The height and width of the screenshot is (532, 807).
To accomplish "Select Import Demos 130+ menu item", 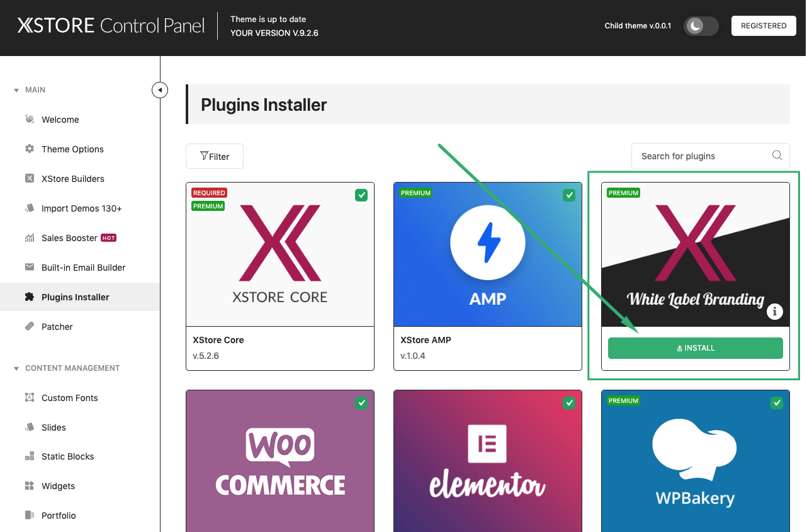I will [x=82, y=208].
